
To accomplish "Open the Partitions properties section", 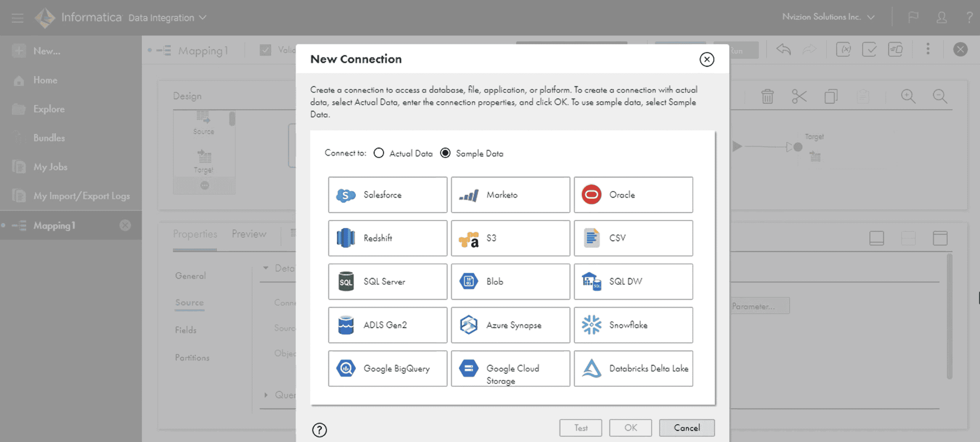I will click(x=192, y=358).
